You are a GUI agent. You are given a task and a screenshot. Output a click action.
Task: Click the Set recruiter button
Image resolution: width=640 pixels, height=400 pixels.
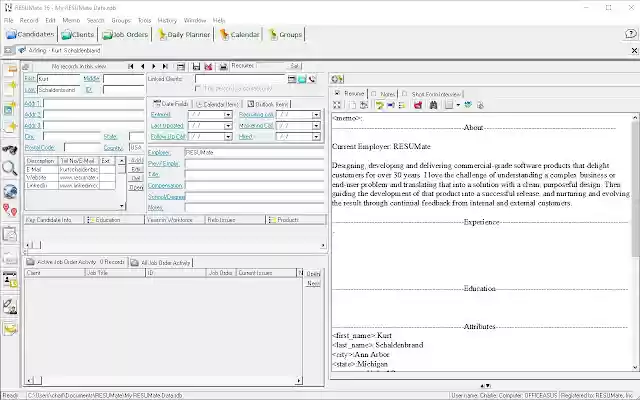(294, 66)
